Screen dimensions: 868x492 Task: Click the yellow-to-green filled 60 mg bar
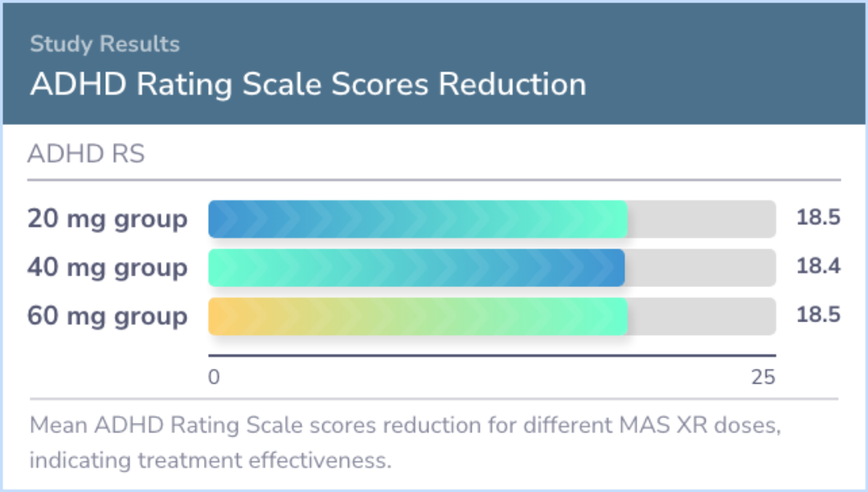[417, 316]
